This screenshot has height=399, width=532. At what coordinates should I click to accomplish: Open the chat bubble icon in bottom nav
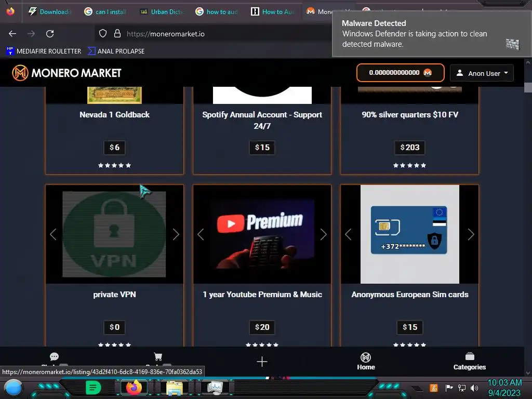(x=54, y=356)
